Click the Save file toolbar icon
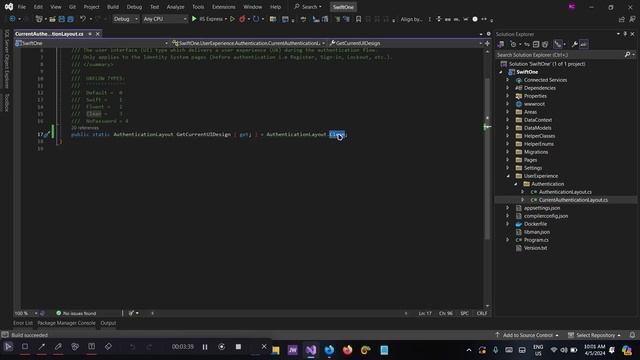This screenshot has width=640, height=360. pyautogui.click(x=62, y=19)
